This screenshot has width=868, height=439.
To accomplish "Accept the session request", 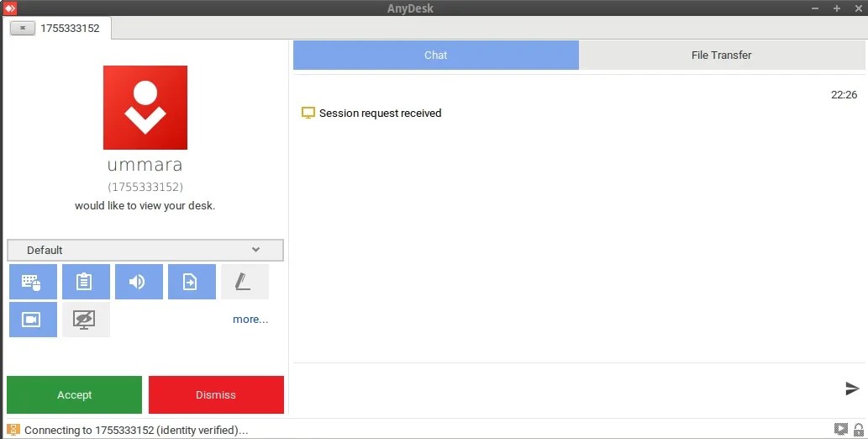I will (74, 394).
